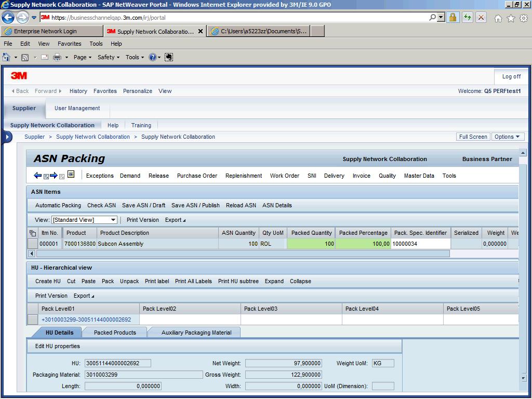The image size is (532, 399).
Task: Select the Supplier top-level tab
Action: [24, 108]
